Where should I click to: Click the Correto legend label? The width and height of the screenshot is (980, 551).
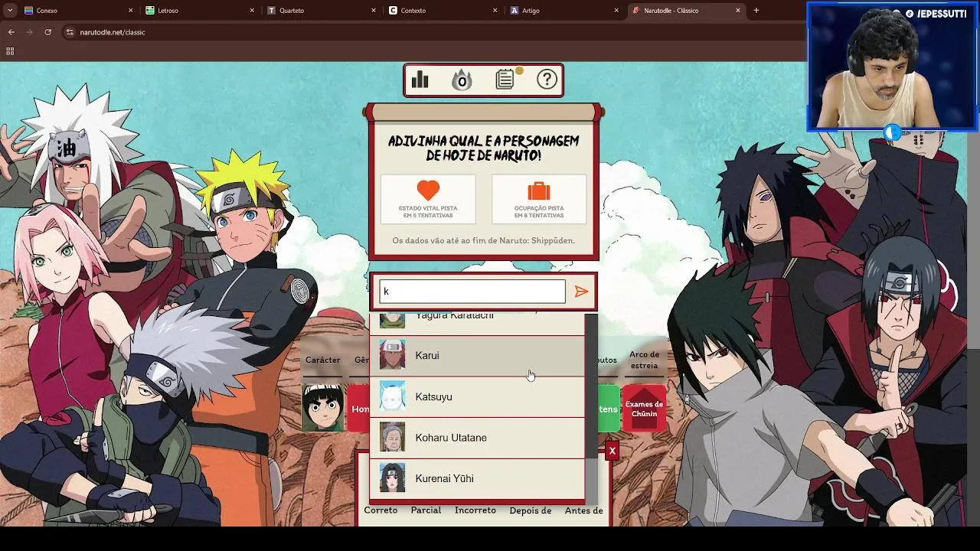[x=381, y=510]
